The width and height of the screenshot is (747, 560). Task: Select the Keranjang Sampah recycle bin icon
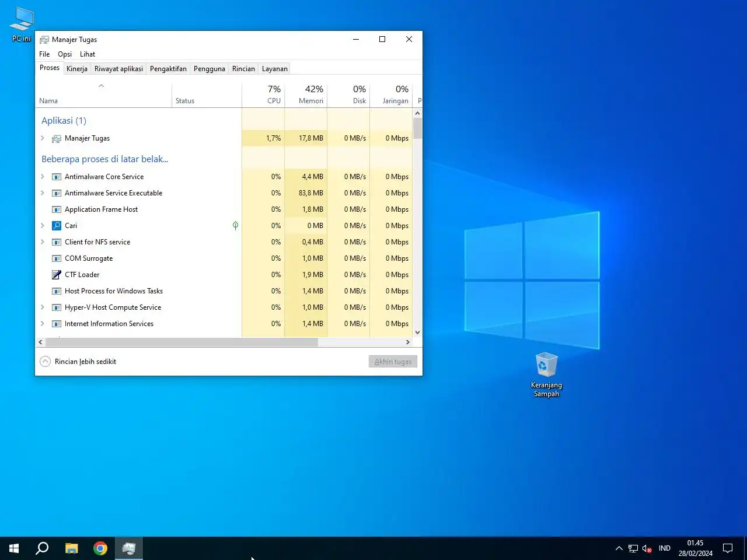coord(546,374)
